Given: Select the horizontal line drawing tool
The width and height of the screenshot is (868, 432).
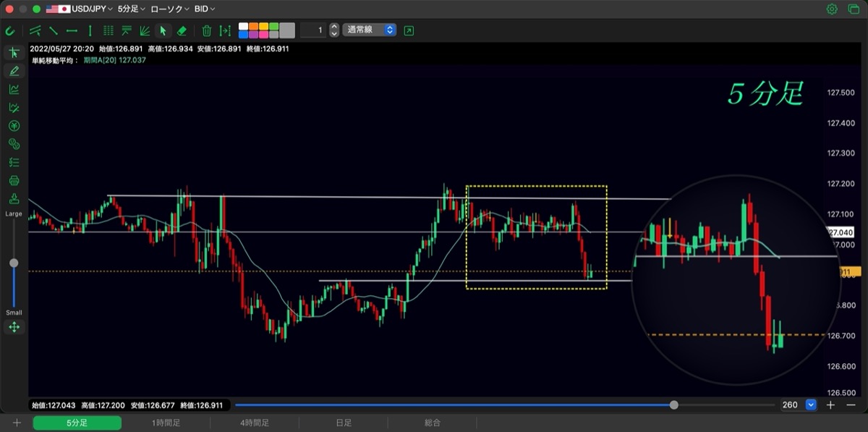Looking at the screenshot, I should [72, 30].
